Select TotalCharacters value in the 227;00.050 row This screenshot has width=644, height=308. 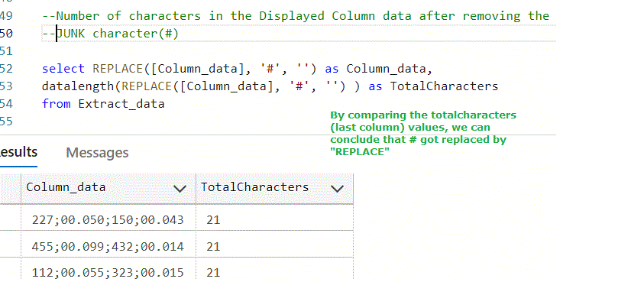pyautogui.click(x=213, y=220)
